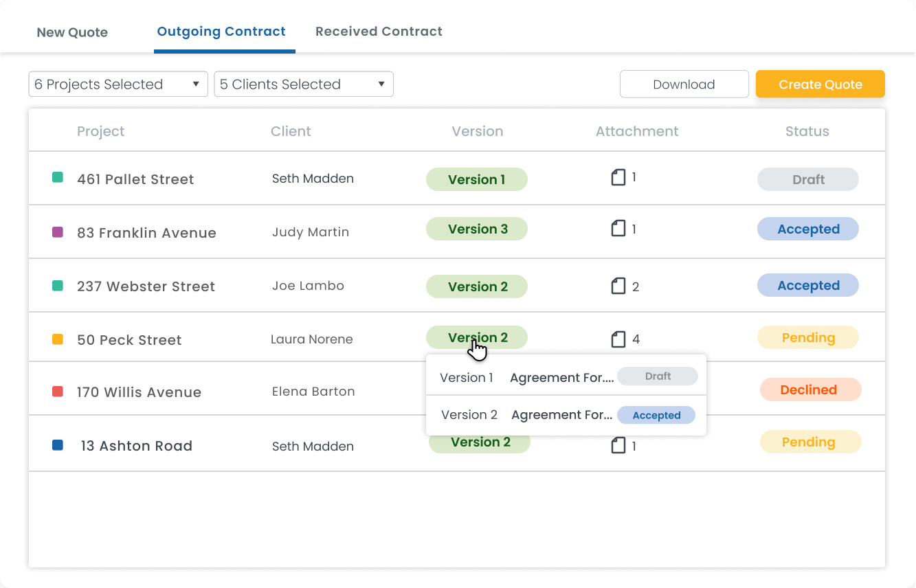The image size is (916, 588).
Task: Click the Declined status badge for 170 Willis Avenue
Action: click(x=809, y=389)
